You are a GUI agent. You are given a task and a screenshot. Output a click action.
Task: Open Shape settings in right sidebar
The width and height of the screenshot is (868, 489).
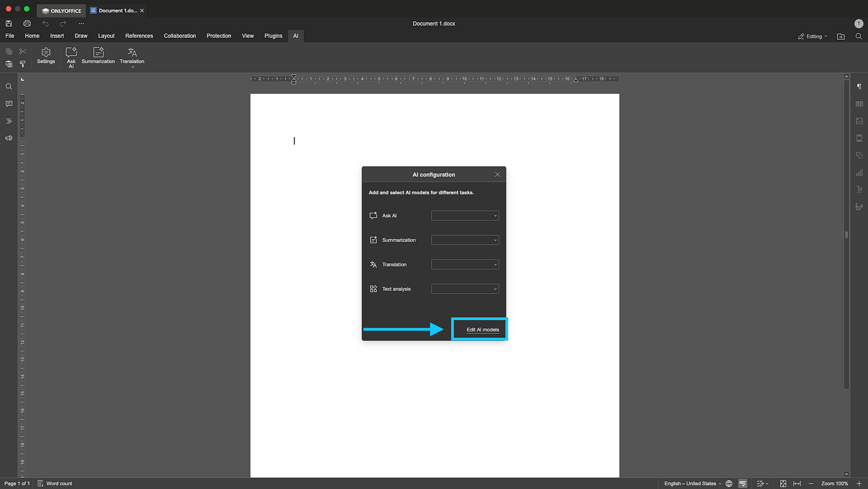(859, 155)
